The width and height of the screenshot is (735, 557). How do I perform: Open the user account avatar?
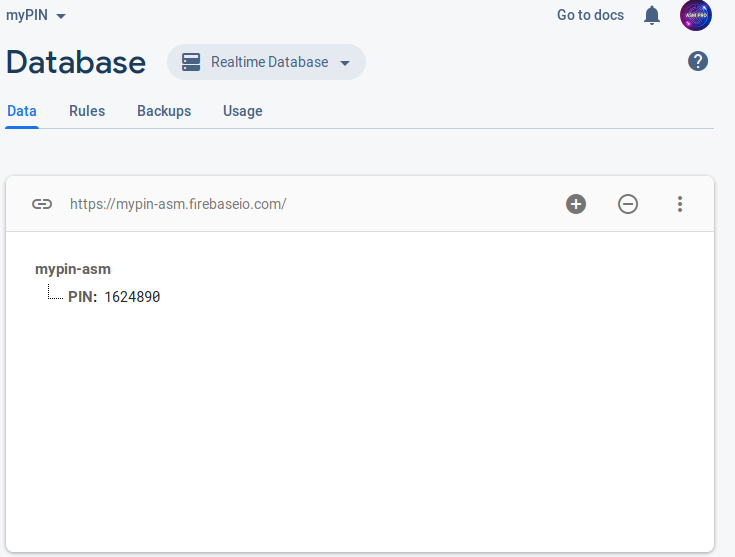(x=696, y=15)
